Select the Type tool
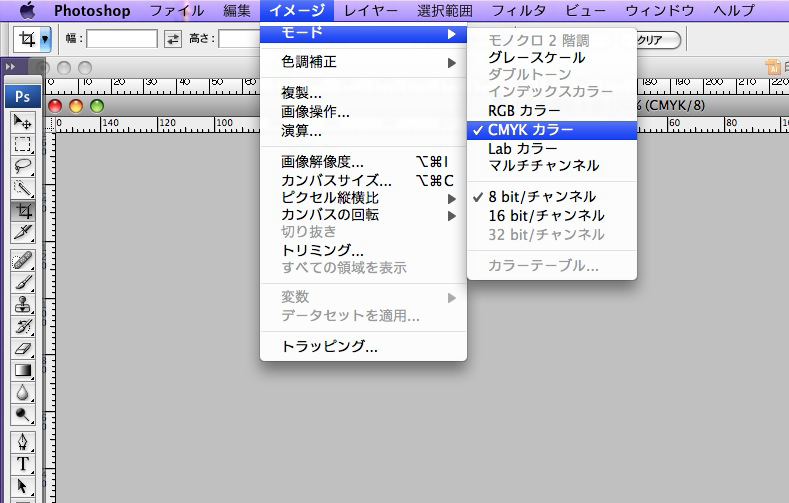Screen dimensions: 789x503 click(23, 464)
